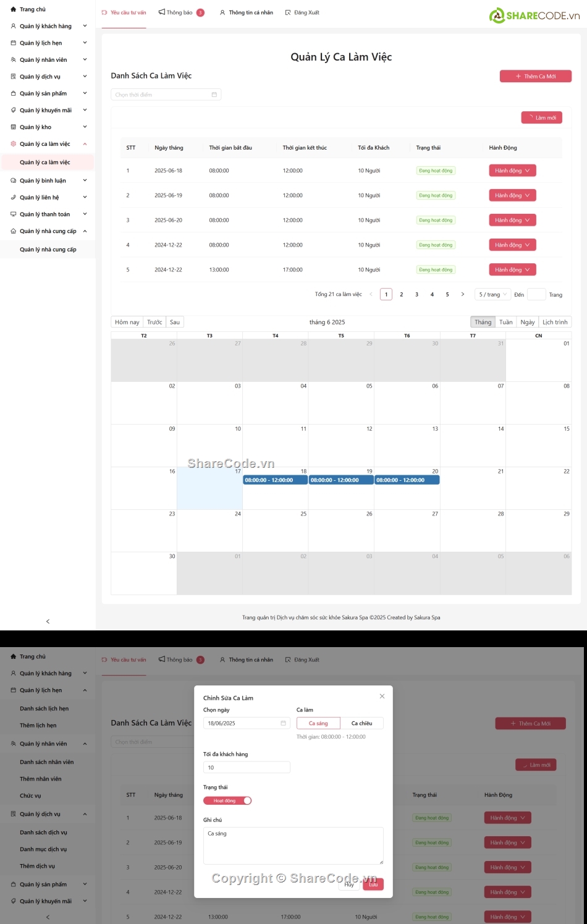587x924 pixels.
Task: Click Thêm Ca Mới button in upper screenshot
Action: [x=536, y=76]
